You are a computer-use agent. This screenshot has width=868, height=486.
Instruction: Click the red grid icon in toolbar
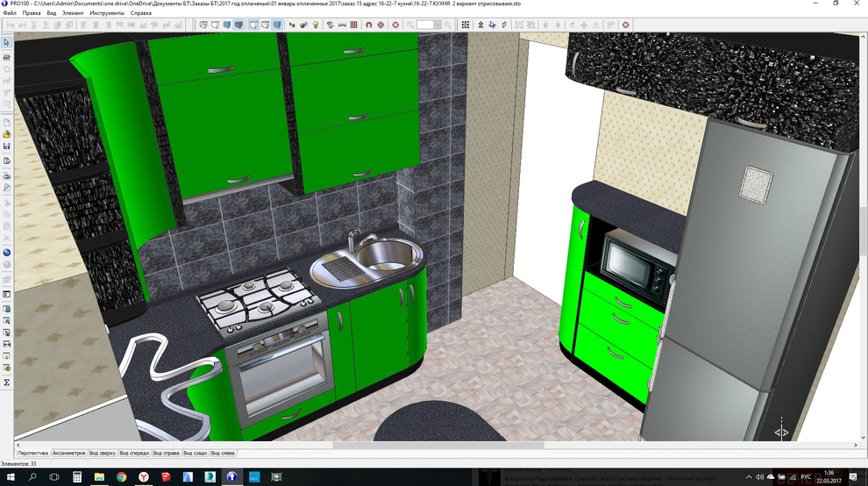click(x=353, y=25)
